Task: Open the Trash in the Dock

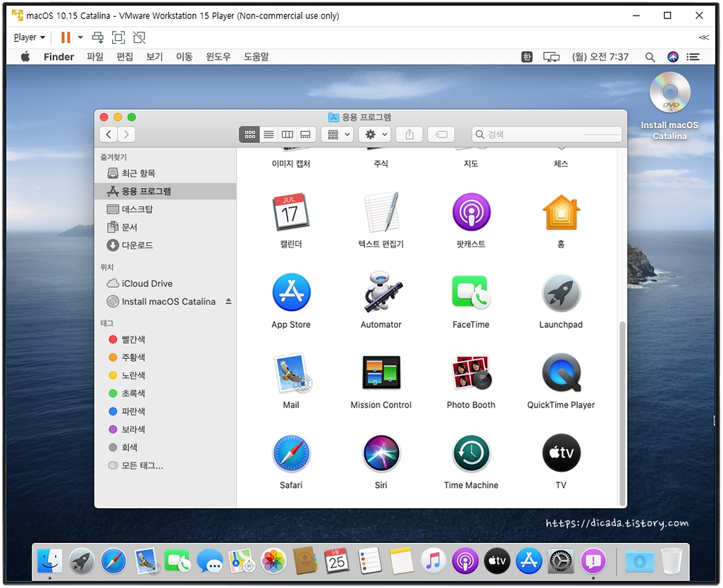Action: pos(672,561)
